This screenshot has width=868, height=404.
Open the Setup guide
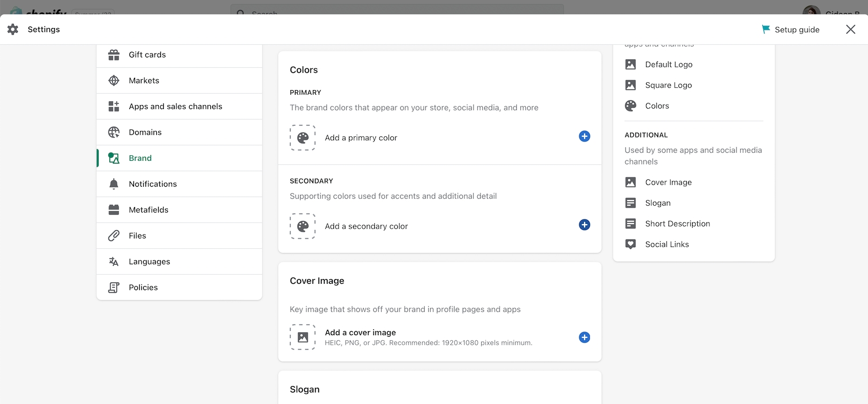pos(790,29)
